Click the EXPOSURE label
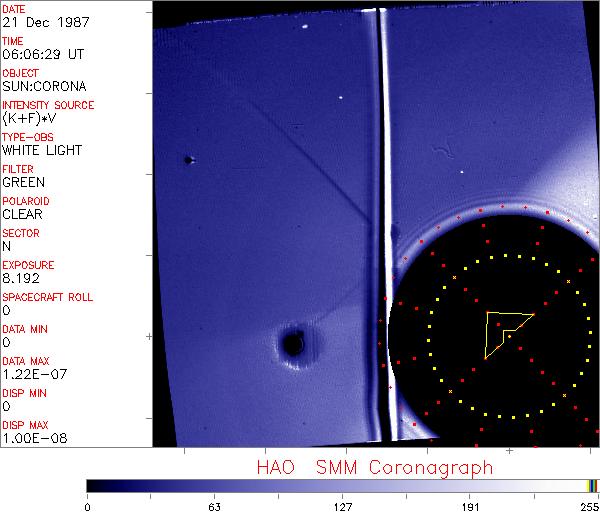600x512 pixels. [x=28, y=265]
